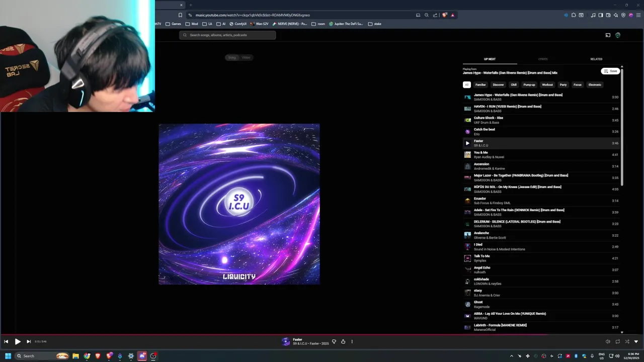
Task: Play James Hype - Waterfalls in the queue
Action: 541,97
